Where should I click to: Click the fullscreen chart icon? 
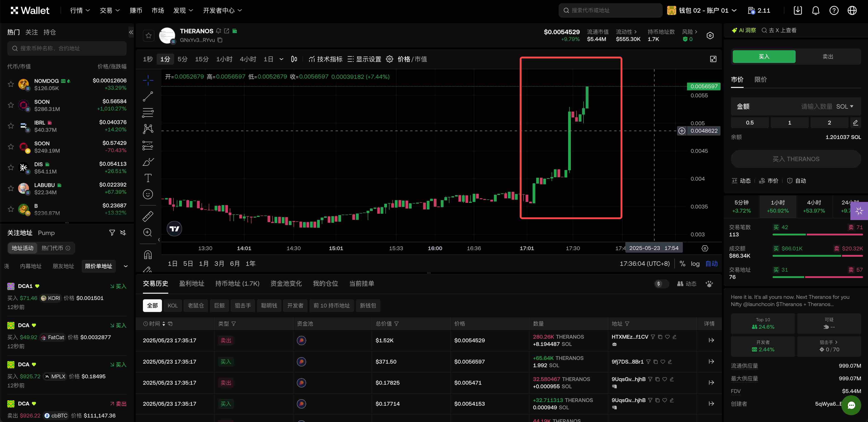point(713,59)
